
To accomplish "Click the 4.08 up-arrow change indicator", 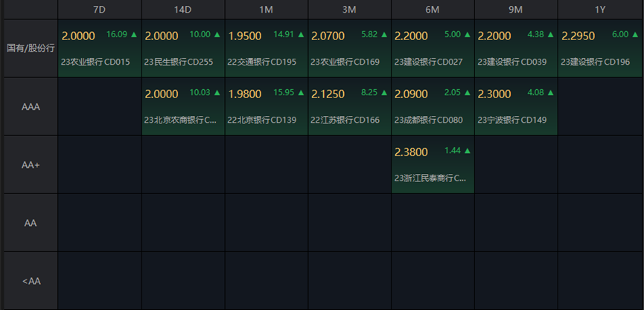I will tap(541, 93).
